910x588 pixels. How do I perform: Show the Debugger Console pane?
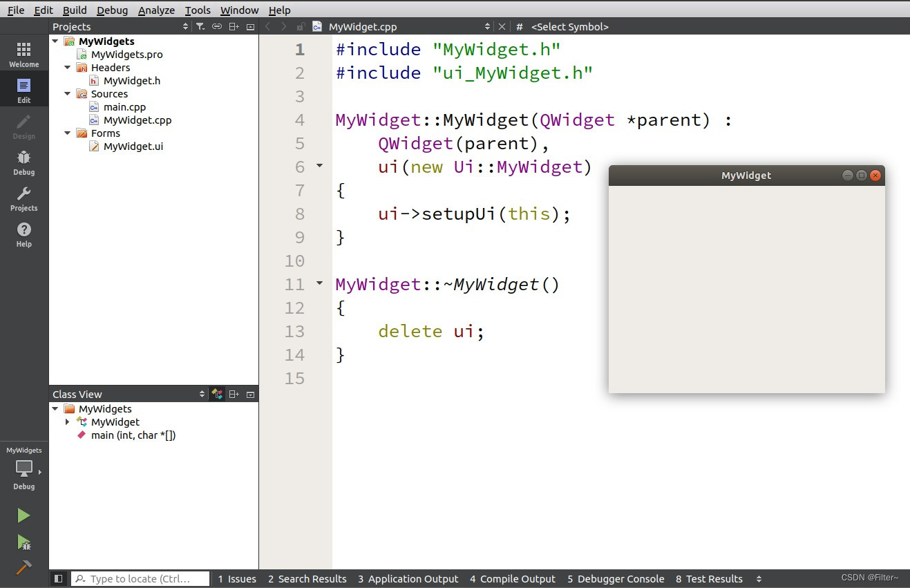click(616, 579)
